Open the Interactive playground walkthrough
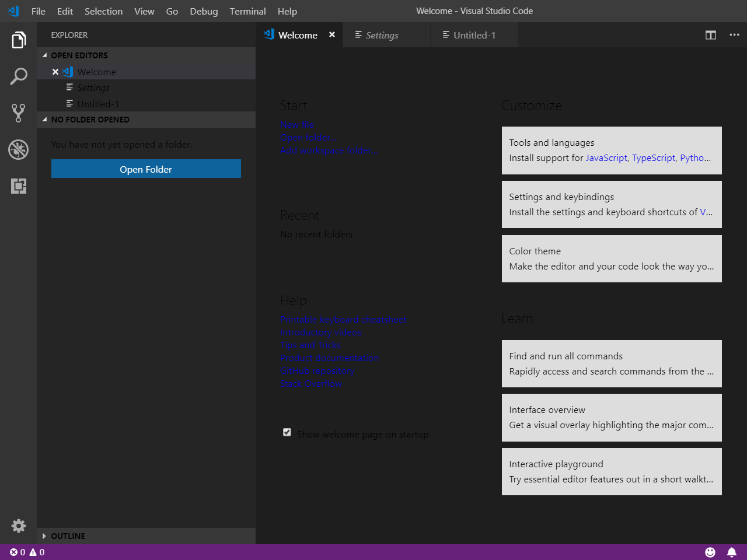The image size is (747, 560). click(x=612, y=471)
